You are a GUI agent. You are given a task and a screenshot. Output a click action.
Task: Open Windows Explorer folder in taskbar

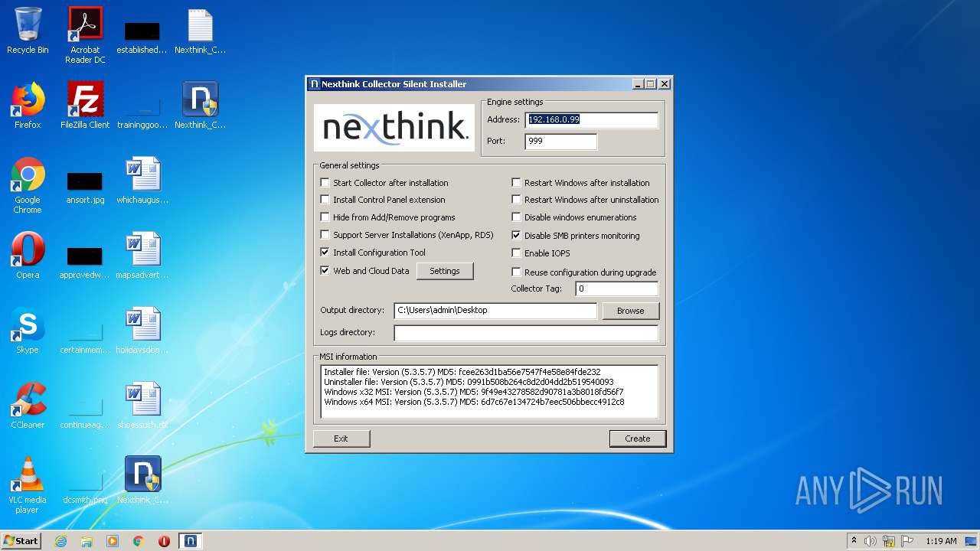pos(87,541)
